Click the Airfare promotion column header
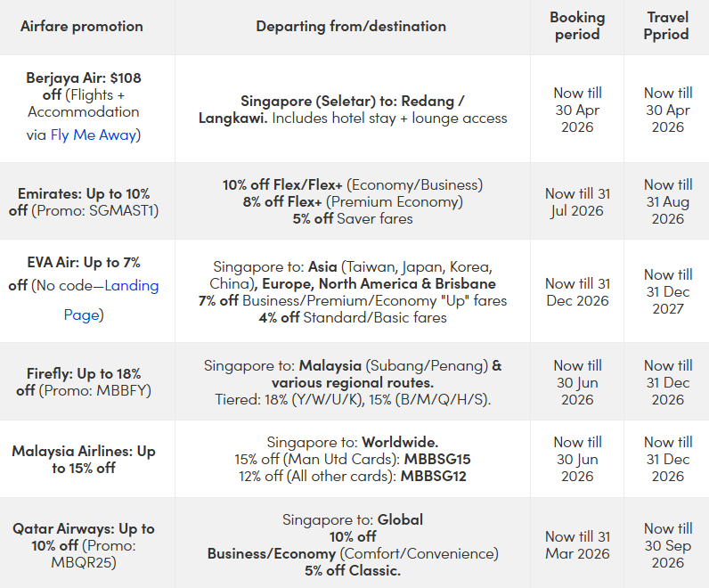This screenshot has width=709, height=588. pyautogui.click(x=82, y=26)
